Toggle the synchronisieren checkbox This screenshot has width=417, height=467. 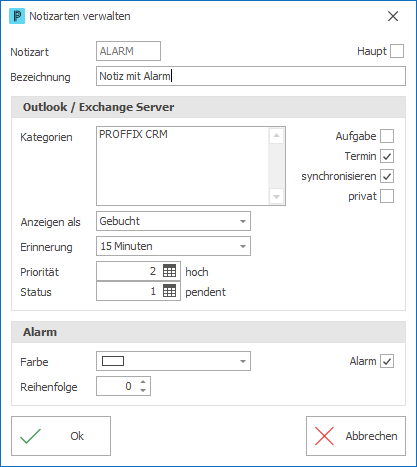click(387, 176)
